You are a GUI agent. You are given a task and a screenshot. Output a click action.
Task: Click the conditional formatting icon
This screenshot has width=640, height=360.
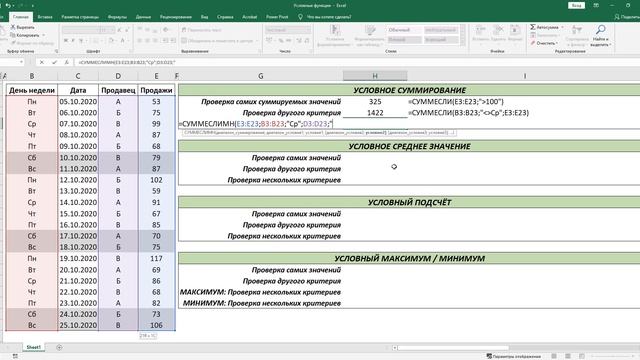pos(335,30)
